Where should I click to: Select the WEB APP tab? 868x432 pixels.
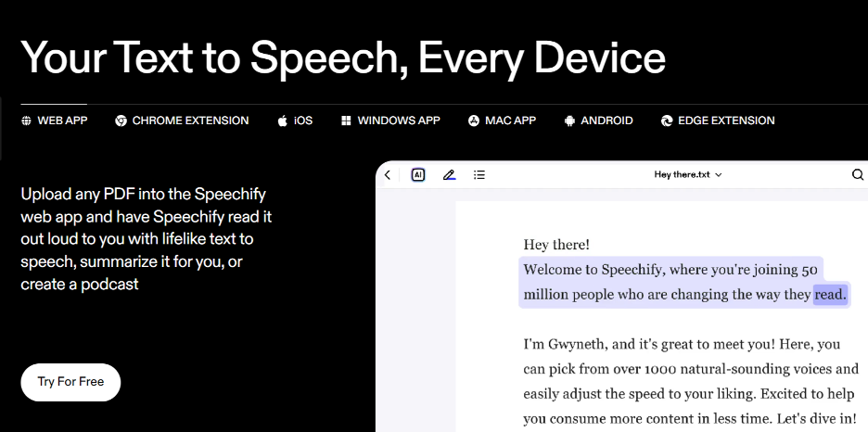pyautogui.click(x=54, y=121)
